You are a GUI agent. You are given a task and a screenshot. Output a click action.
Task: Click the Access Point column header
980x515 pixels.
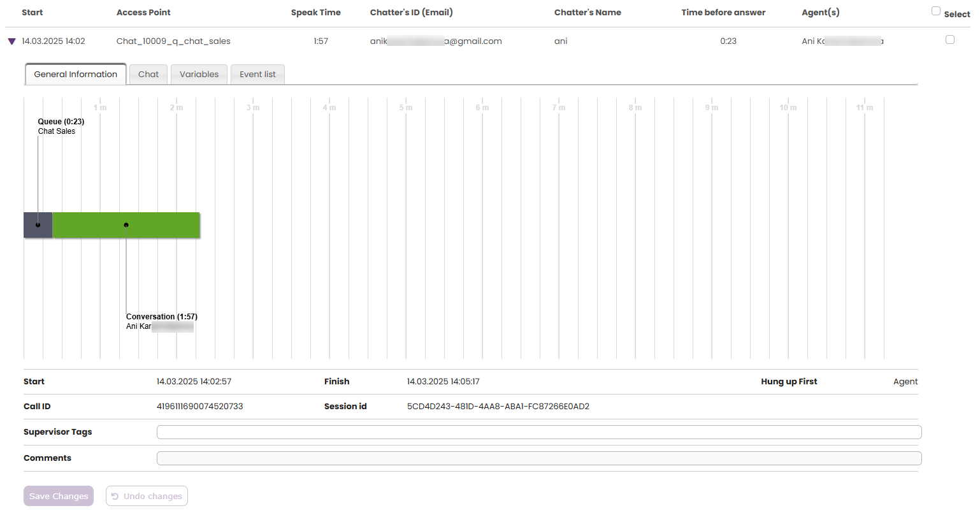coord(143,13)
